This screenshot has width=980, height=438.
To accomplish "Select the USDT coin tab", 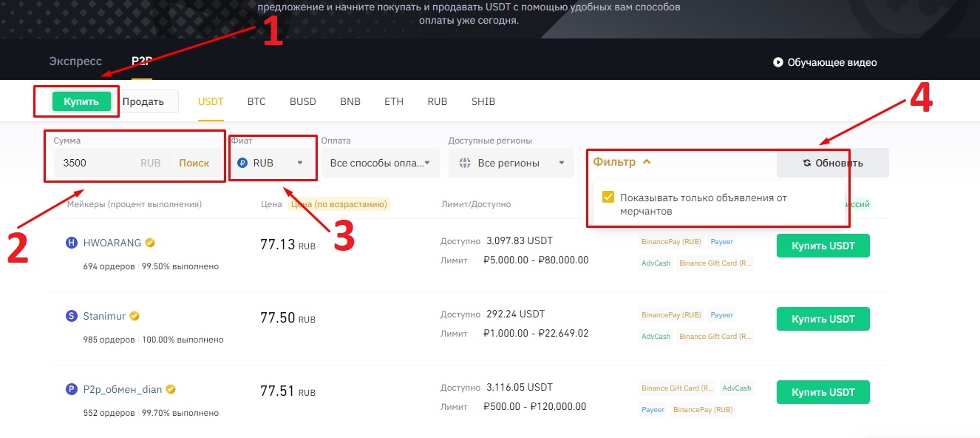I will [x=211, y=101].
